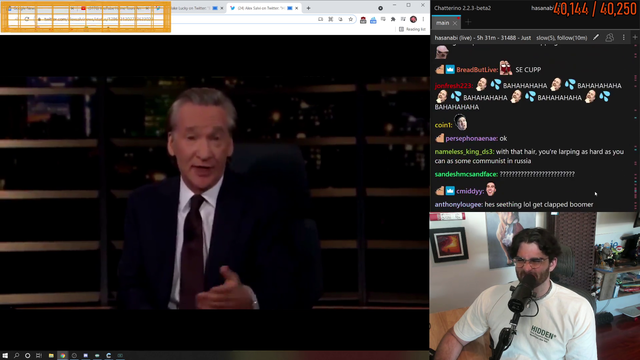
Task: Click the playing video in the browser
Action: (214, 192)
